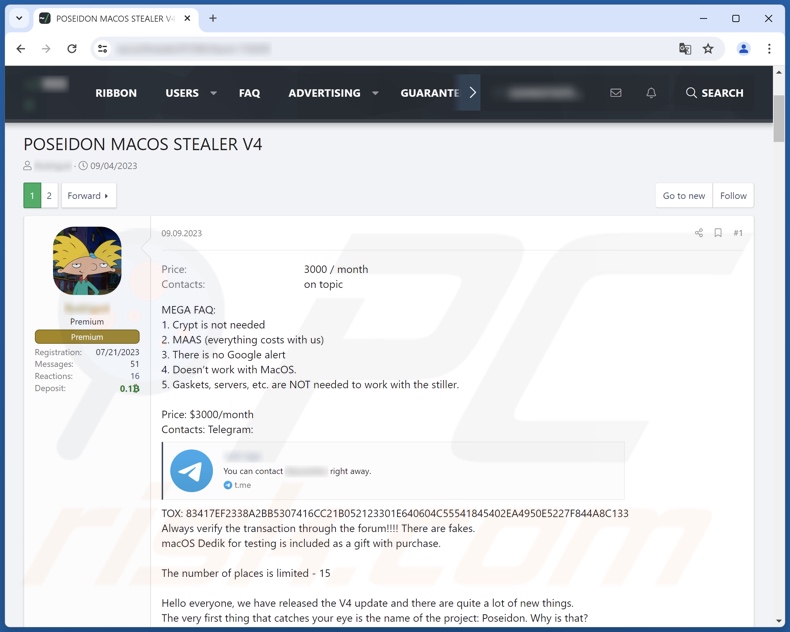Image resolution: width=790 pixels, height=632 pixels.
Task: Open the browser profile icon
Action: point(743,49)
